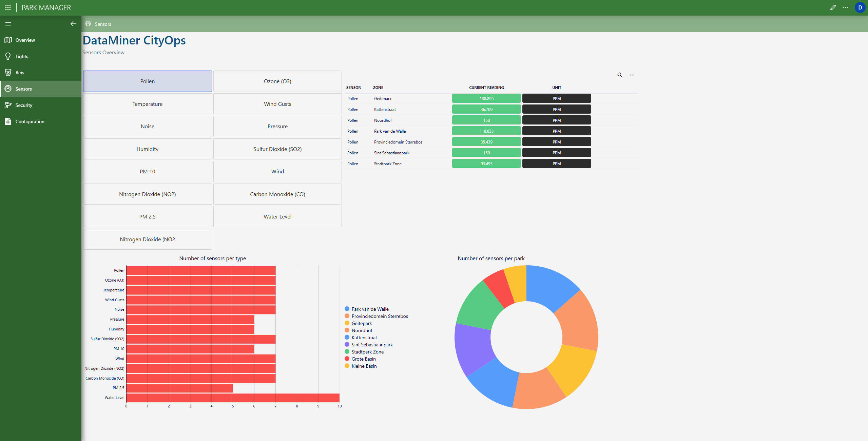The image size is (868, 441).
Task: Open the header more options ellipsis
Action: click(845, 7)
